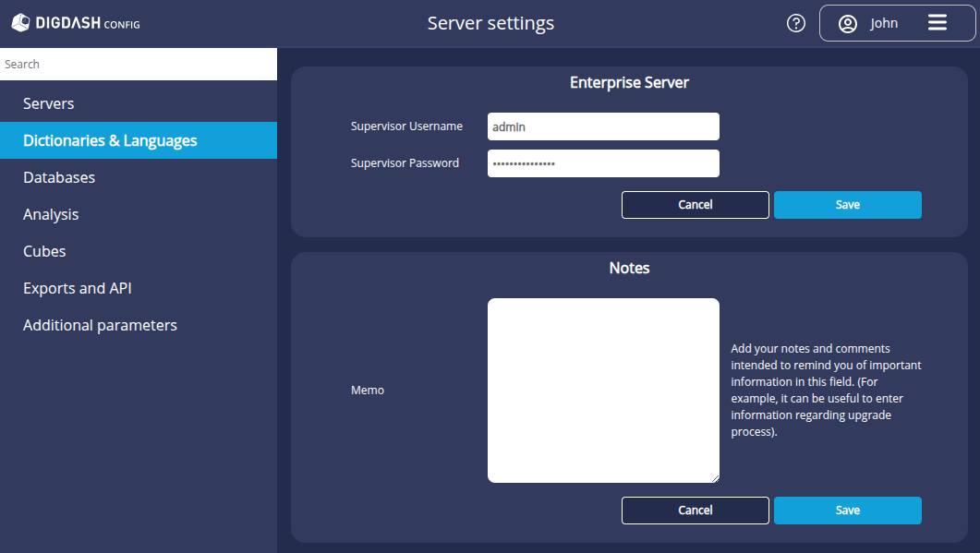980x553 pixels.
Task: Open the Analysis settings section
Action: pyautogui.click(x=51, y=214)
